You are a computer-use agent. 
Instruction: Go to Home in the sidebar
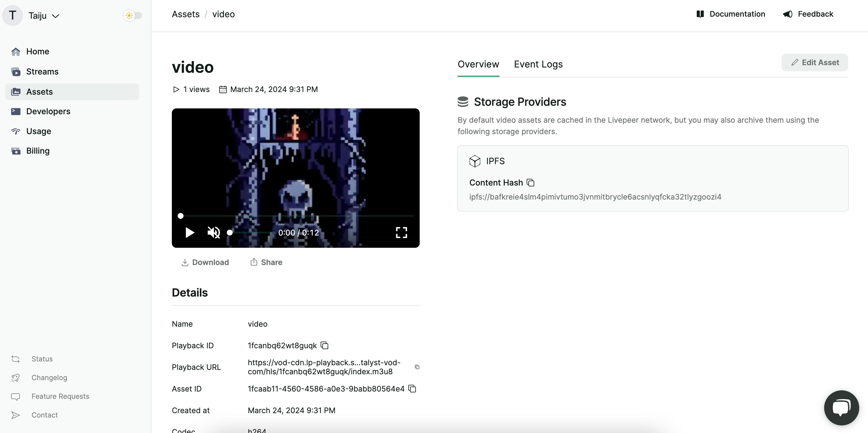click(72, 51)
